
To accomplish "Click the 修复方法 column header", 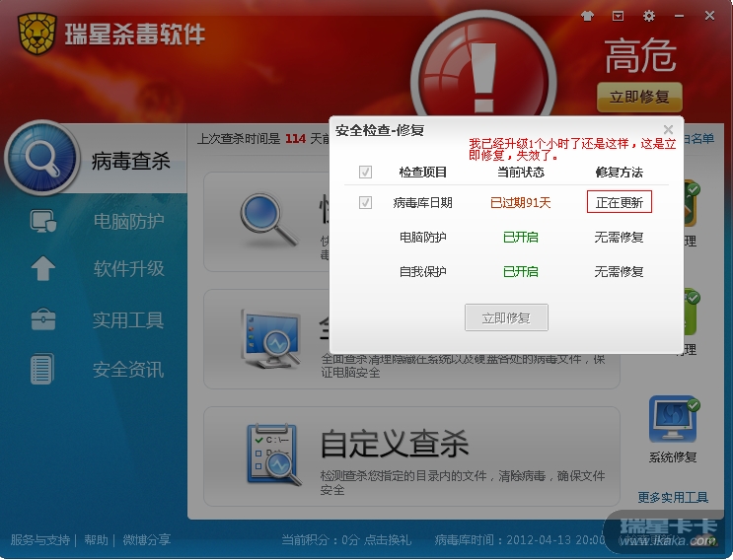I will coord(619,173).
